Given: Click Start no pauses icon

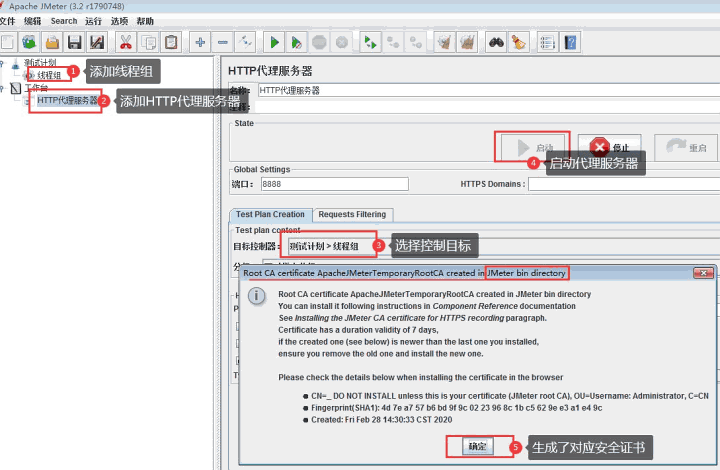Looking at the screenshot, I should click(x=297, y=43).
